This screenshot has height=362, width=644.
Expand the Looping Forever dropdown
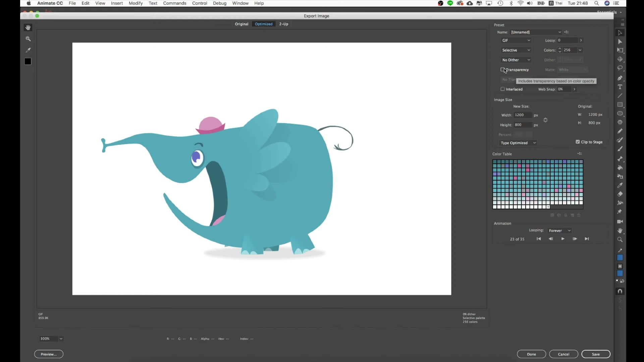560,231
